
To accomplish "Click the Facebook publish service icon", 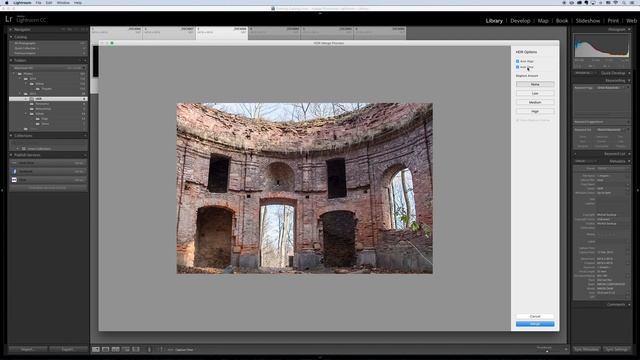I will (14, 171).
